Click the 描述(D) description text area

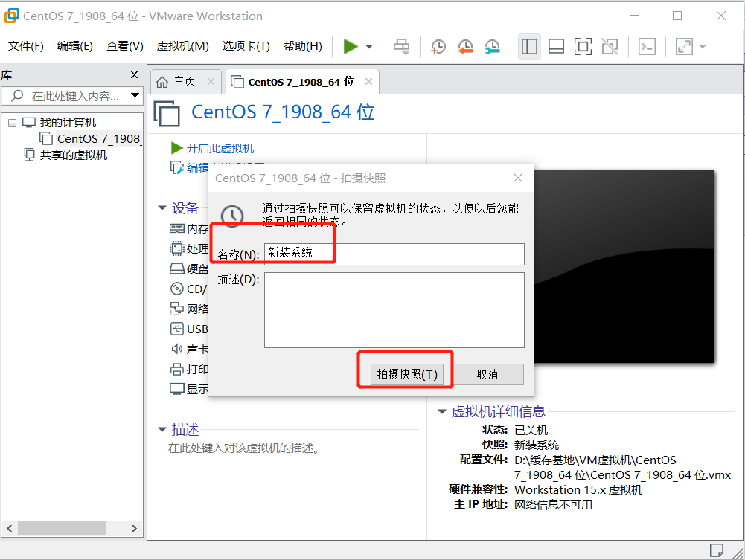394,310
